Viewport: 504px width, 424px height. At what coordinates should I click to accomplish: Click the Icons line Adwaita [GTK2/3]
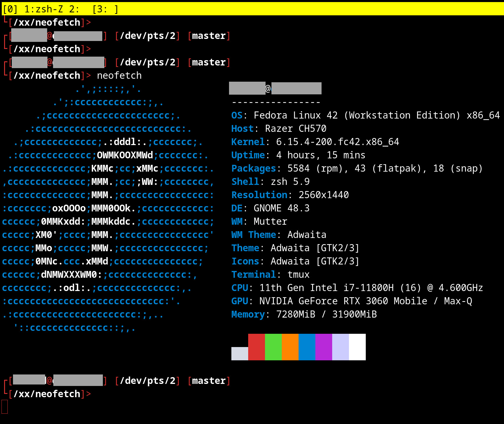click(295, 261)
